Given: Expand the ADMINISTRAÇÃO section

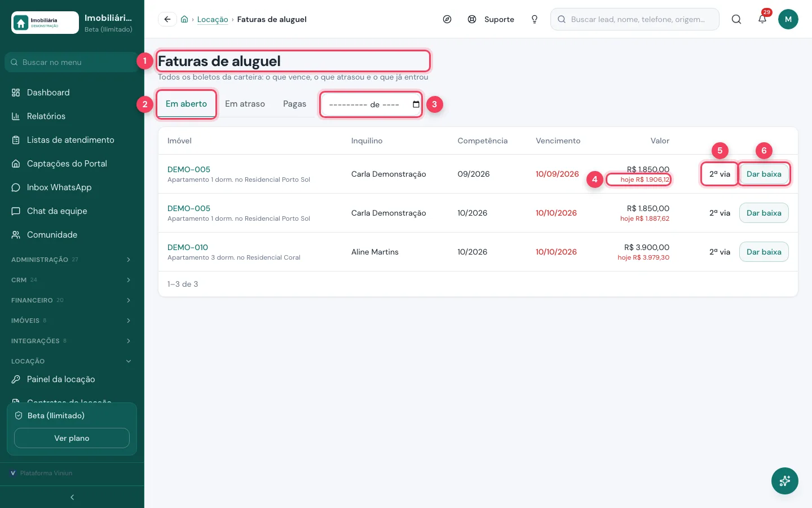Looking at the screenshot, I should pyautogui.click(x=72, y=260).
